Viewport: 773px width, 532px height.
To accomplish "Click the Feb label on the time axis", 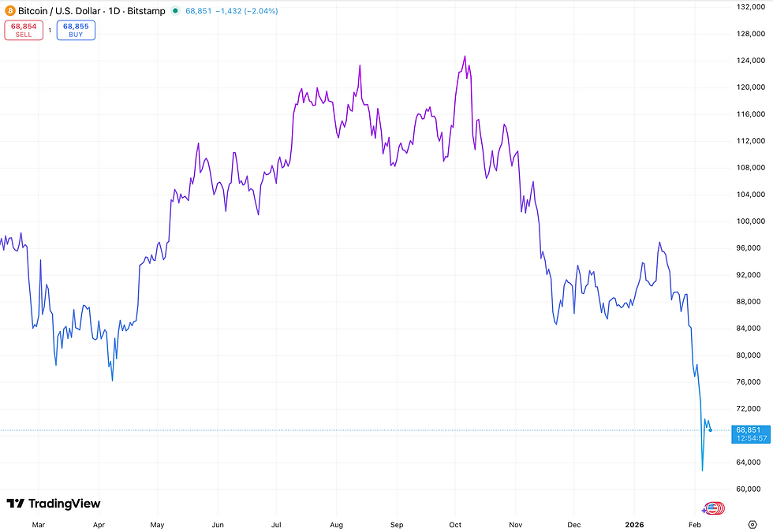I will [x=695, y=525].
